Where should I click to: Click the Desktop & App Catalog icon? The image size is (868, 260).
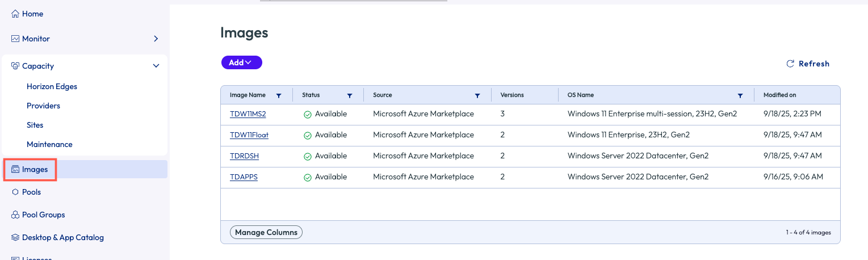tap(15, 237)
